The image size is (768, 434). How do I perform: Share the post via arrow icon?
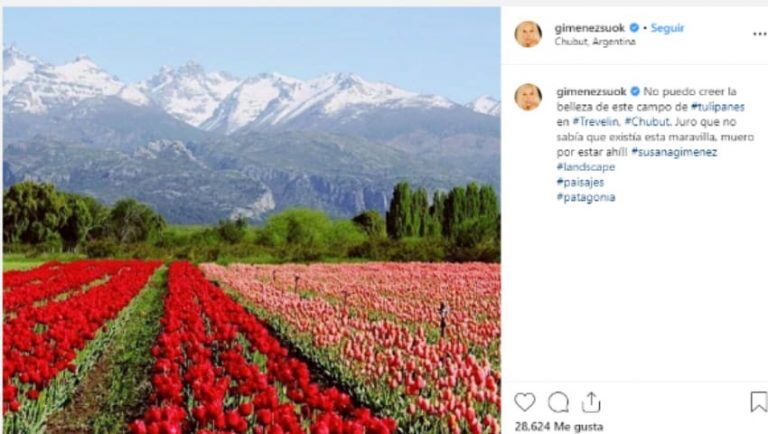pos(591,402)
